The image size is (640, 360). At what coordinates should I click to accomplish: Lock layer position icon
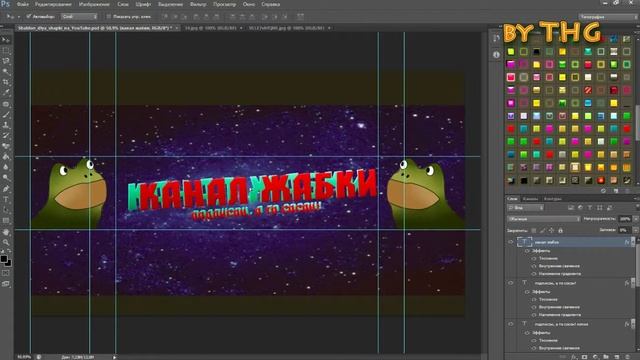tap(551, 231)
